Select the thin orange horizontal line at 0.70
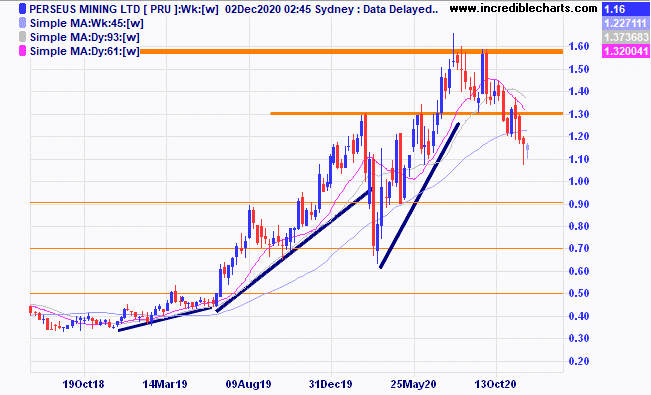 (x=296, y=248)
